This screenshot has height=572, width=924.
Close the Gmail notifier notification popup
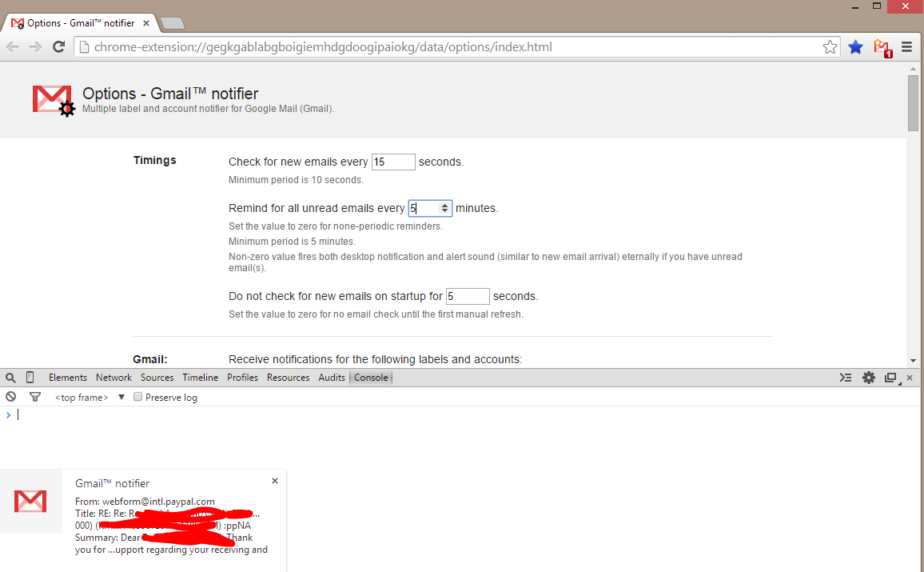click(x=275, y=480)
